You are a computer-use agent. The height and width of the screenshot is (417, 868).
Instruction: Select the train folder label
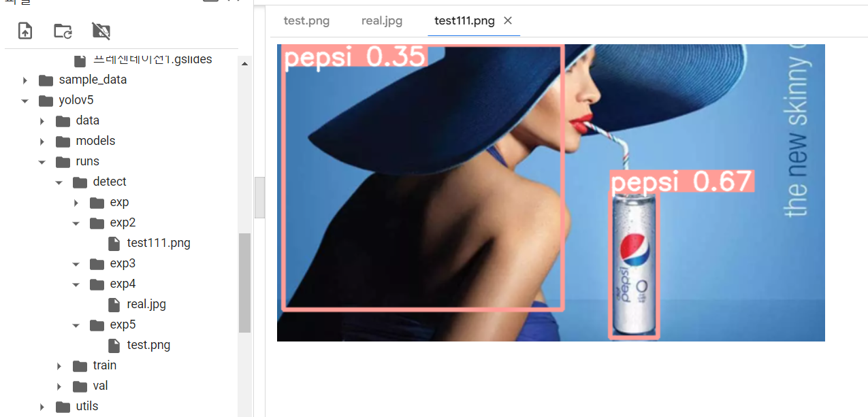[x=105, y=365]
